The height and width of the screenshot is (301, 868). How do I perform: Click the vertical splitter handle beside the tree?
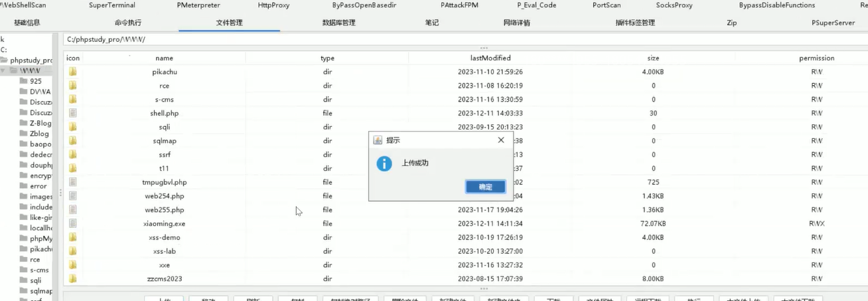point(60,193)
